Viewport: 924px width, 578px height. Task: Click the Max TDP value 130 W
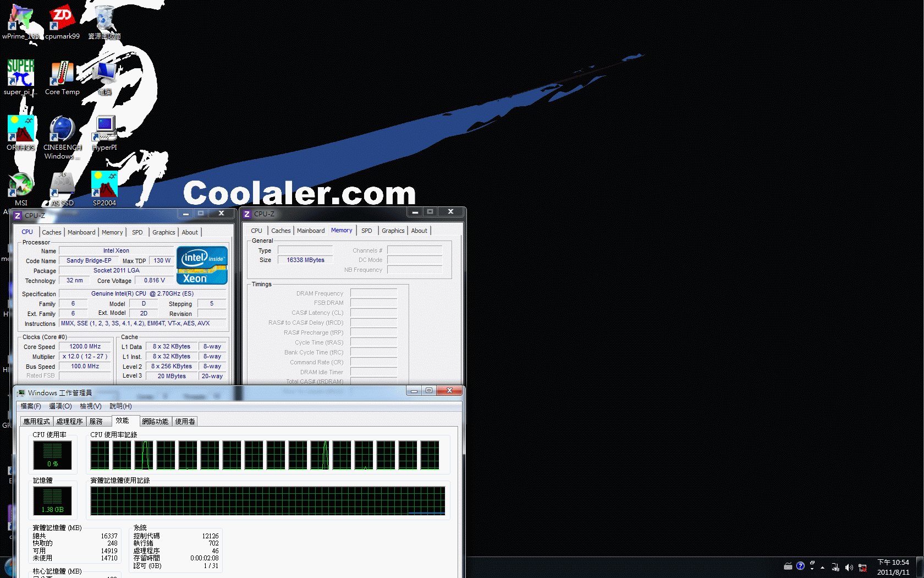coord(162,260)
